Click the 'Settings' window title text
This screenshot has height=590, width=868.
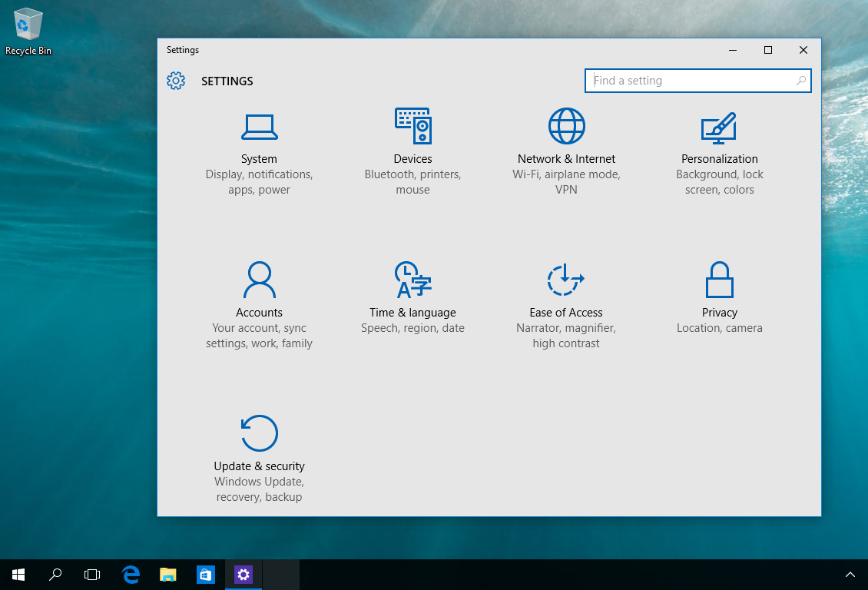point(183,50)
